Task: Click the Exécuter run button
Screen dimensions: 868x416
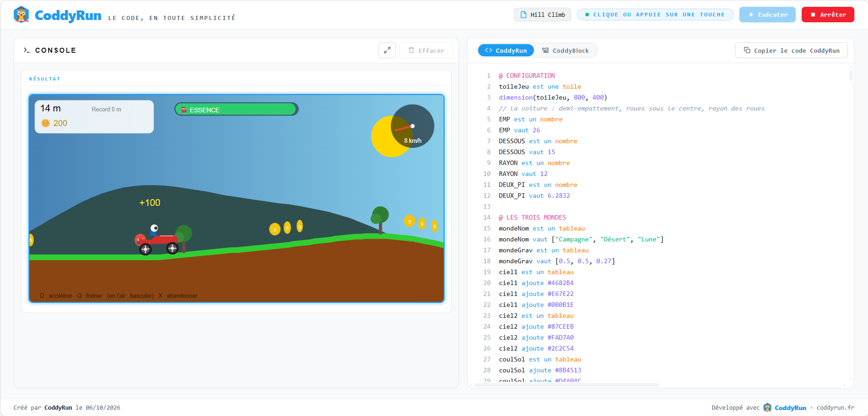Action: [x=768, y=15]
